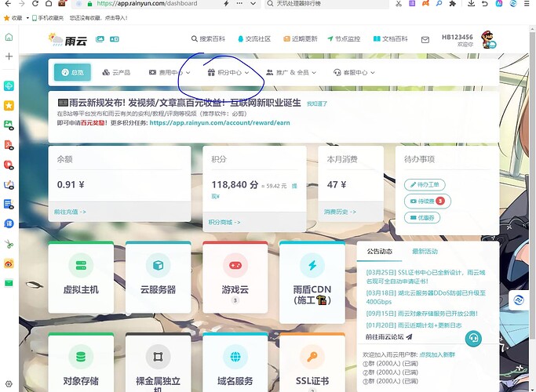Open the 游戏云 product card
536x392 pixels.
click(x=235, y=277)
